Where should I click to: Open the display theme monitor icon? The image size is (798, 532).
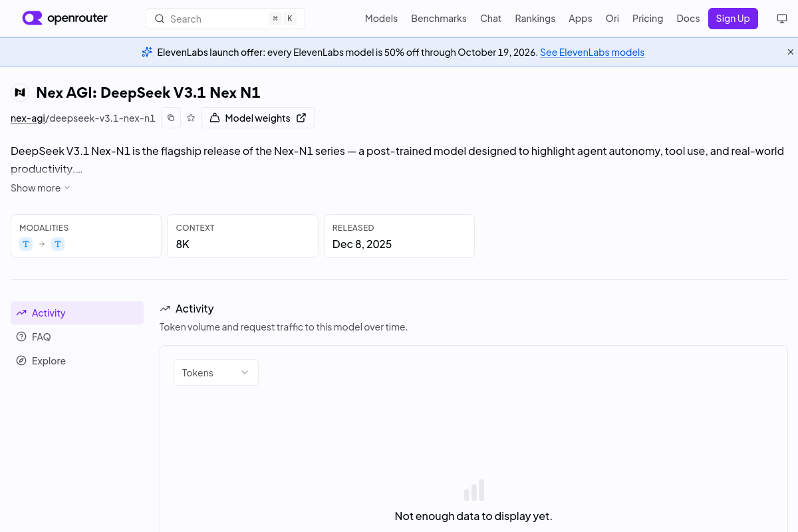tap(782, 19)
